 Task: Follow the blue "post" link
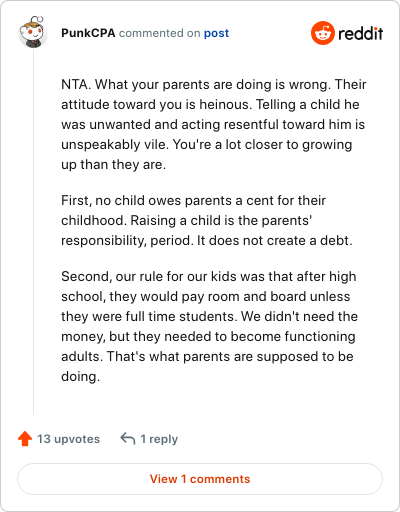click(216, 33)
